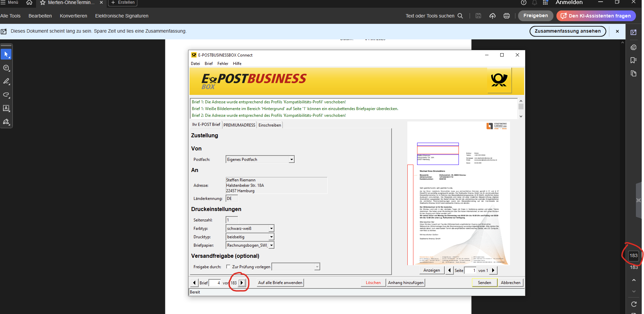
Task: Go to next letter with right arrow
Action: coord(242,283)
